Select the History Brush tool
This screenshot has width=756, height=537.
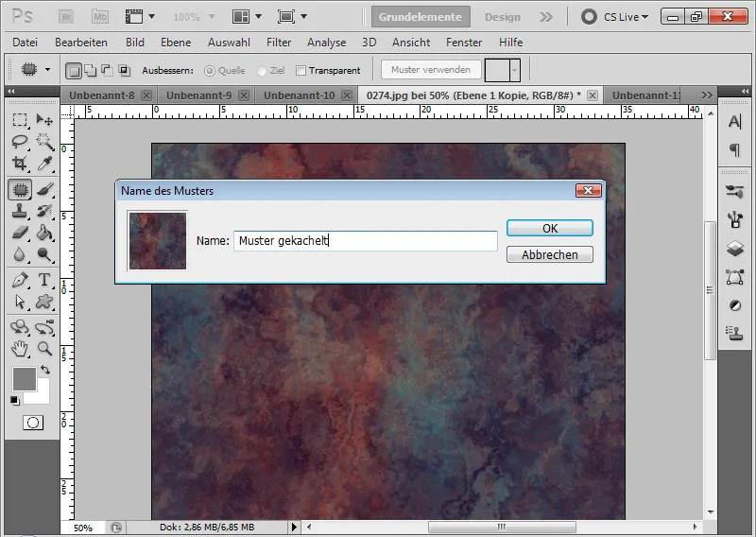[44, 212]
